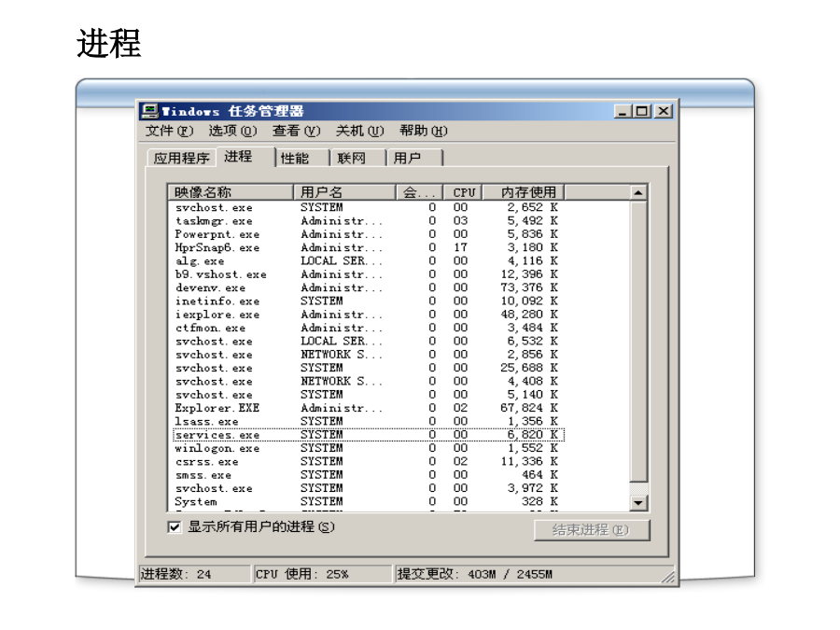Select the iexplore.exe process

pos(367,315)
